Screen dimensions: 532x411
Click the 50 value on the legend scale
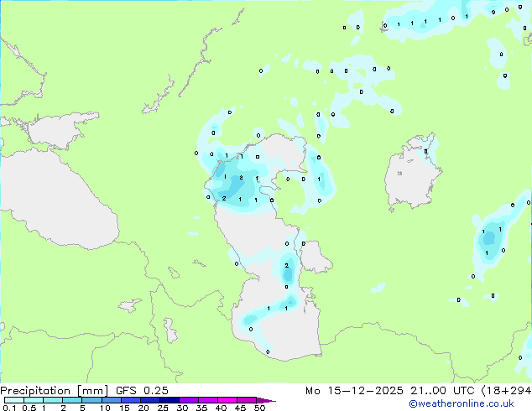(x=259, y=408)
